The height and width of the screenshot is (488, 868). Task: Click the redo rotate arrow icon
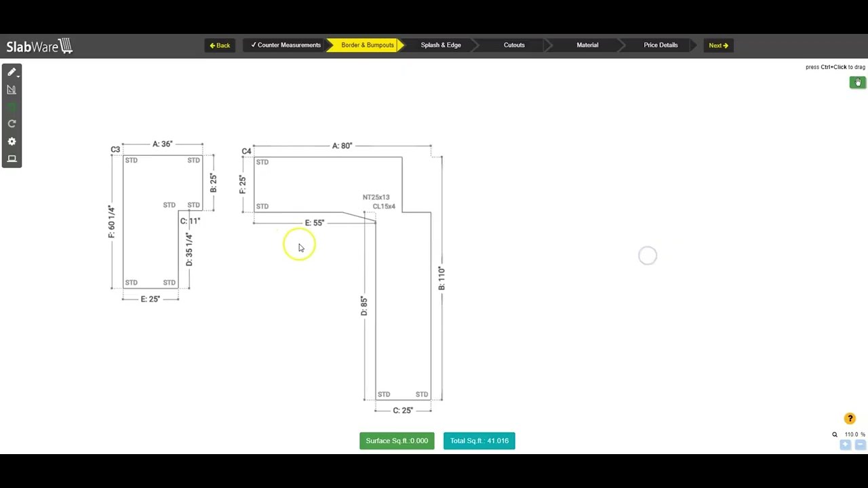click(x=12, y=124)
